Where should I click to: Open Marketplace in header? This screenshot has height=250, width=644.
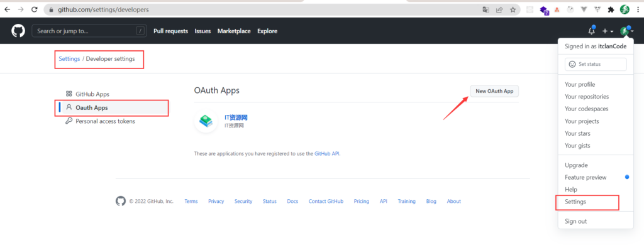pyautogui.click(x=234, y=31)
